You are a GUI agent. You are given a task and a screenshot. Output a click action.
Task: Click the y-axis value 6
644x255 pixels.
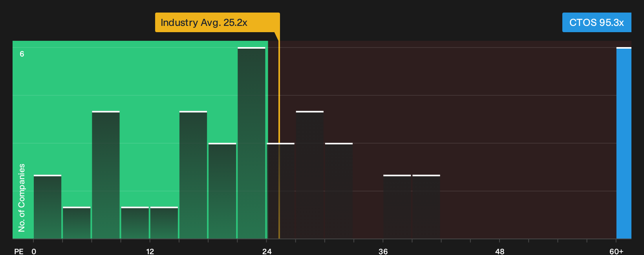click(22, 54)
